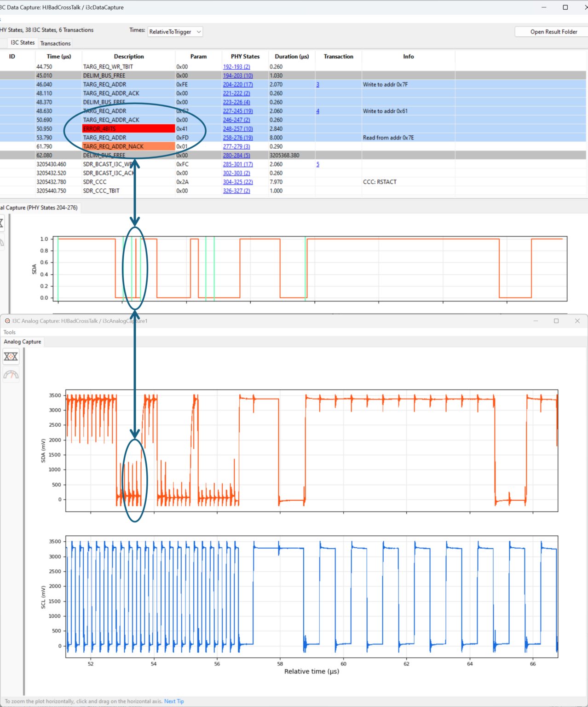The width and height of the screenshot is (588, 707).
Task: Select the Analog Capture tab
Action: (22, 342)
